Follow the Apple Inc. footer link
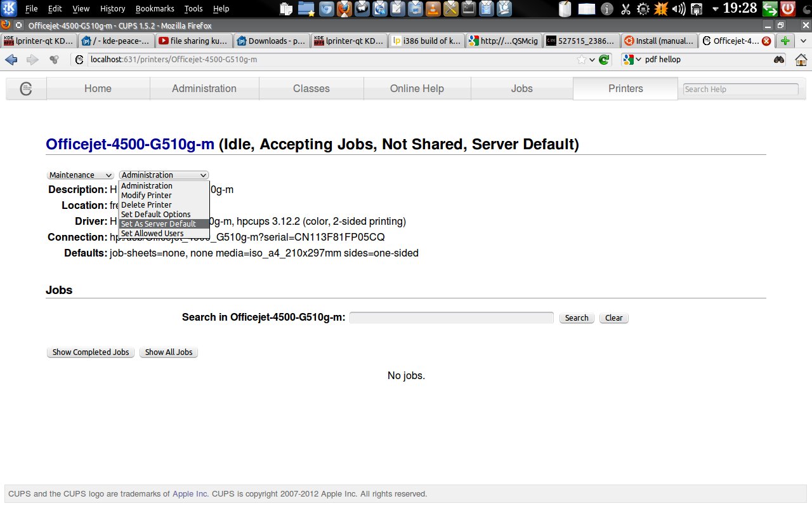 (x=190, y=494)
